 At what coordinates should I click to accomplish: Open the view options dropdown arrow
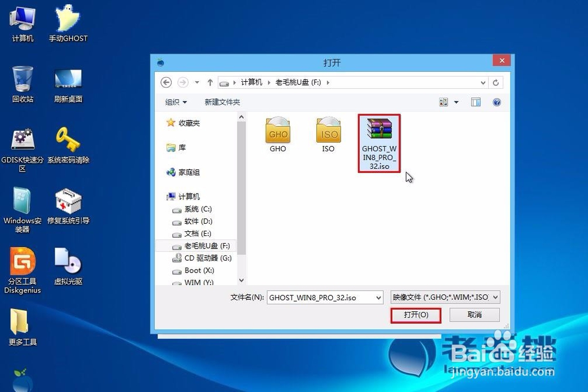(456, 102)
